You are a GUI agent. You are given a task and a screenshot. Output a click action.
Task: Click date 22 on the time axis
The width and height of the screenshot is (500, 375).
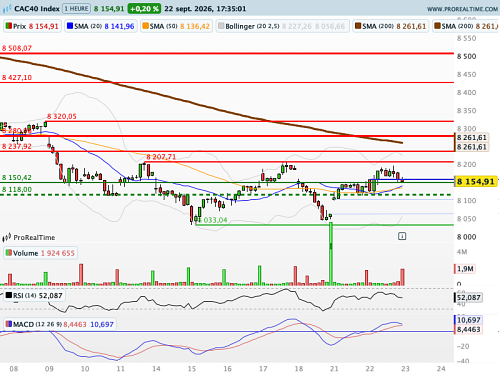coord(370,369)
